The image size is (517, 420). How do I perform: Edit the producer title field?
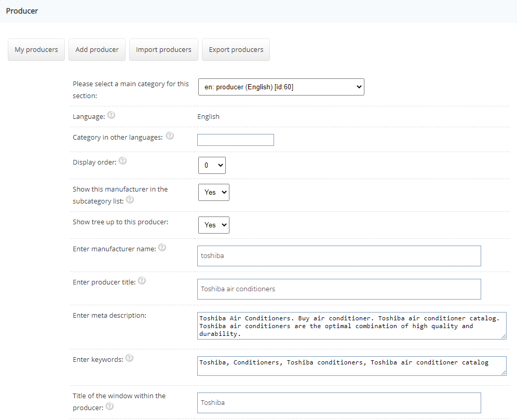339,289
